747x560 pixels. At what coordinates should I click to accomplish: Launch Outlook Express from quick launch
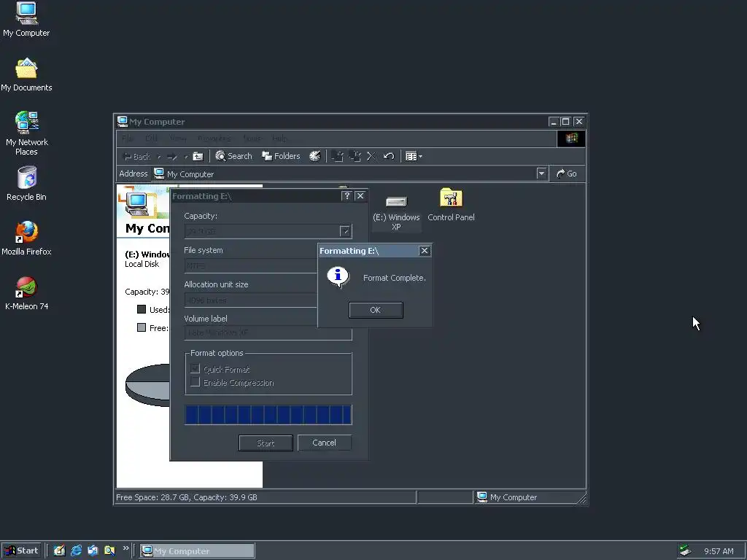coord(93,551)
